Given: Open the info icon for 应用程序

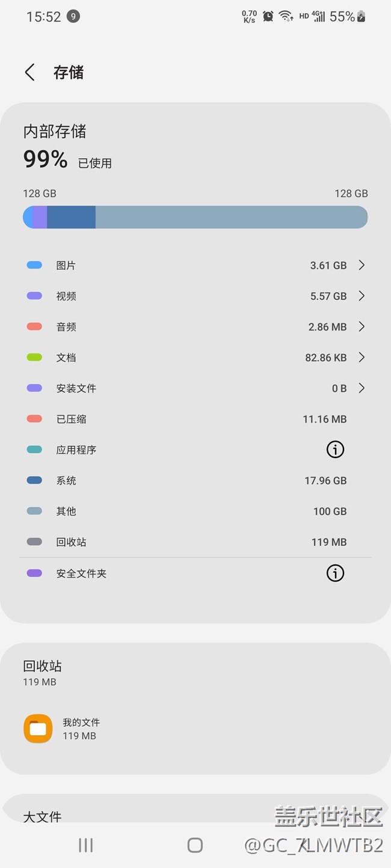Looking at the screenshot, I should pyautogui.click(x=335, y=450).
